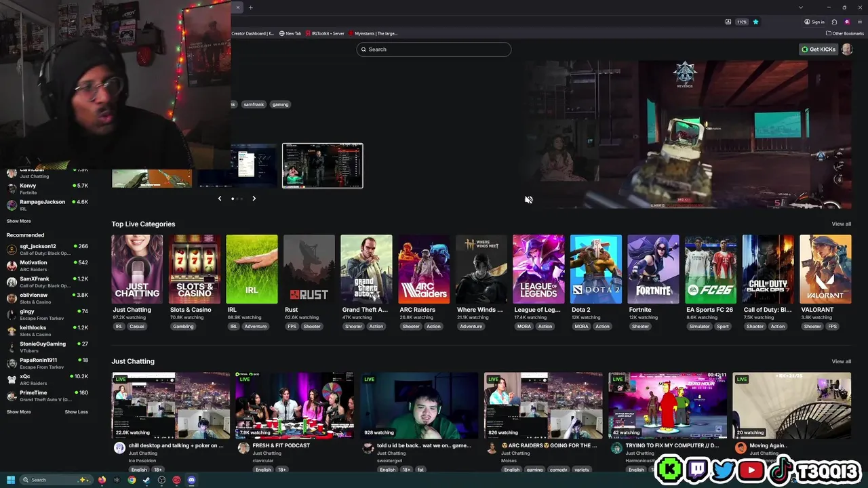Open SamXFrank channel avatar in sidebar
The height and width of the screenshot is (488, 868).
coord(12,282)
